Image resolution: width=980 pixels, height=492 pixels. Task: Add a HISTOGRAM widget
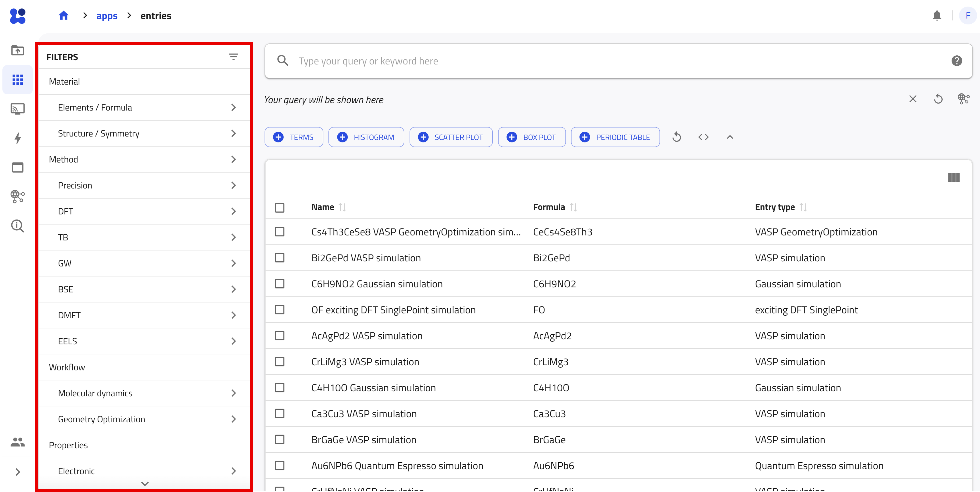point(366,137)
